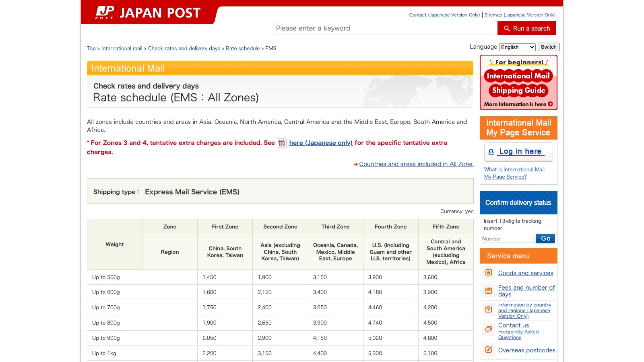Open here (Japanese only) extra charges link
Screen dimensions: 644x362
pyautogui.click(x=321, y=143)
